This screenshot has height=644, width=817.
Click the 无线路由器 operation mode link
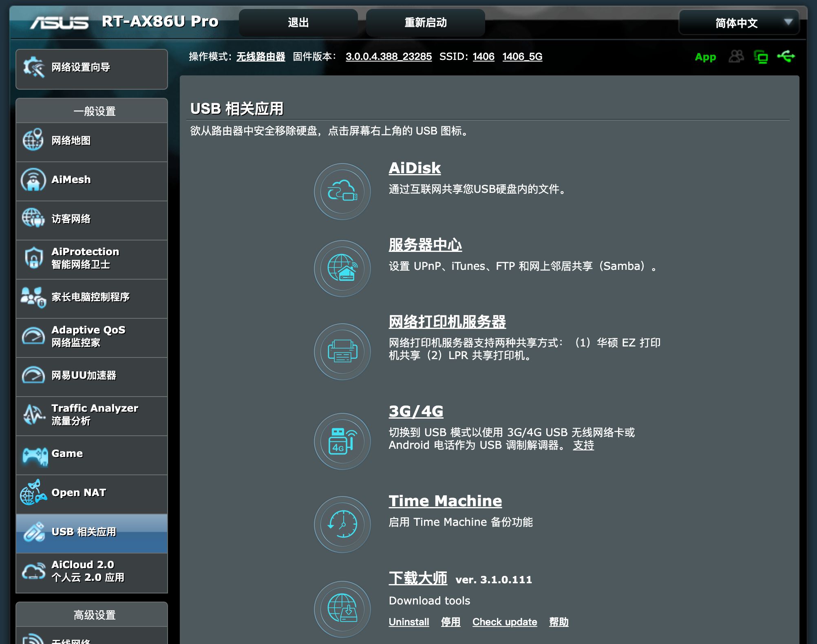pos(261,57)
